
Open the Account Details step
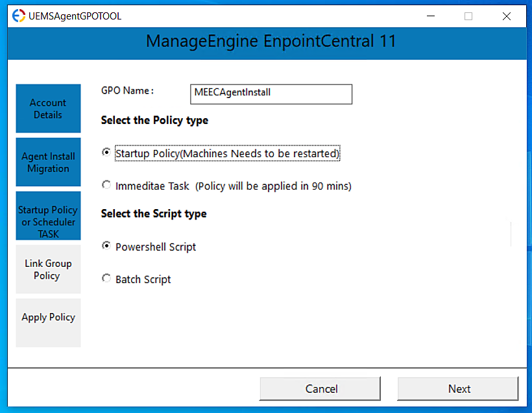click(48, 108)
